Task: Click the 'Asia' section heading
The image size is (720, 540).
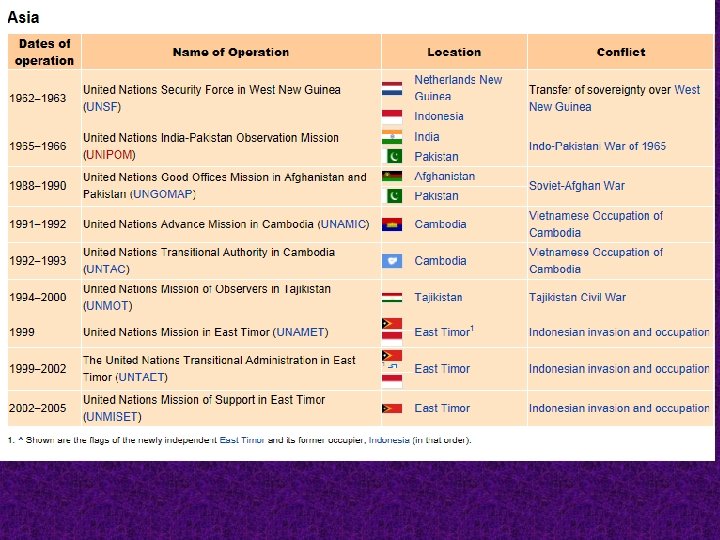Action: click(23, 17)
